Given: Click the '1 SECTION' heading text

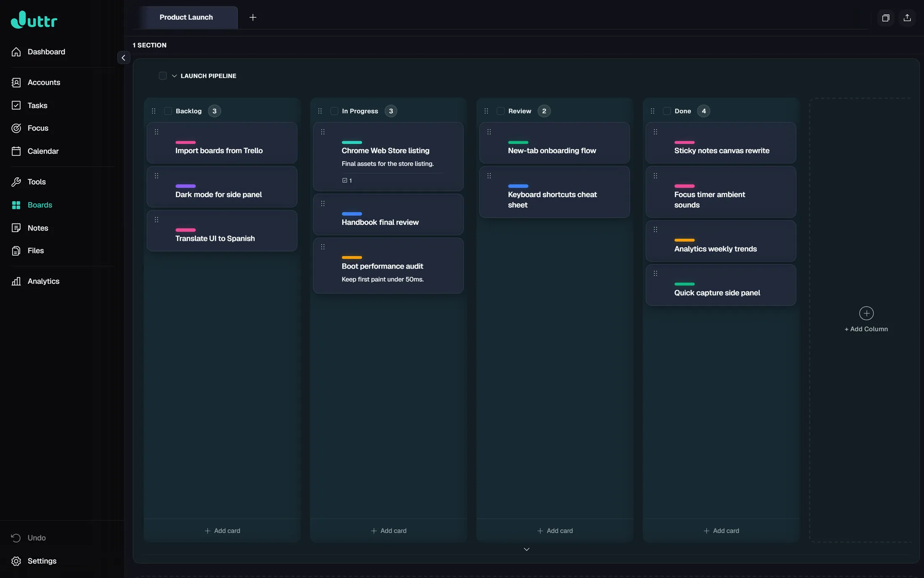Looking at the screenshot, I should click(x=150, y=45).
